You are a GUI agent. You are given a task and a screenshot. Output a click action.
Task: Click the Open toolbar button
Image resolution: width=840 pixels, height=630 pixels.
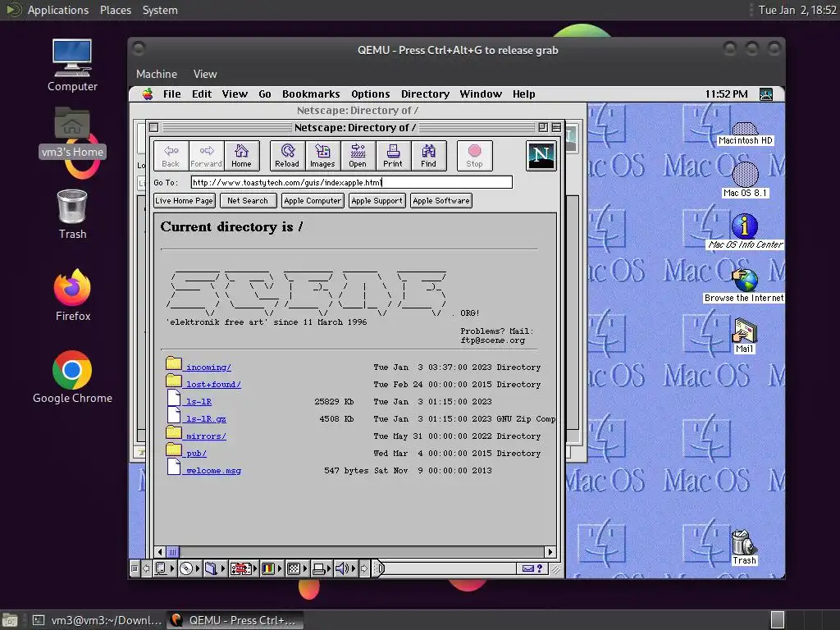358,156
